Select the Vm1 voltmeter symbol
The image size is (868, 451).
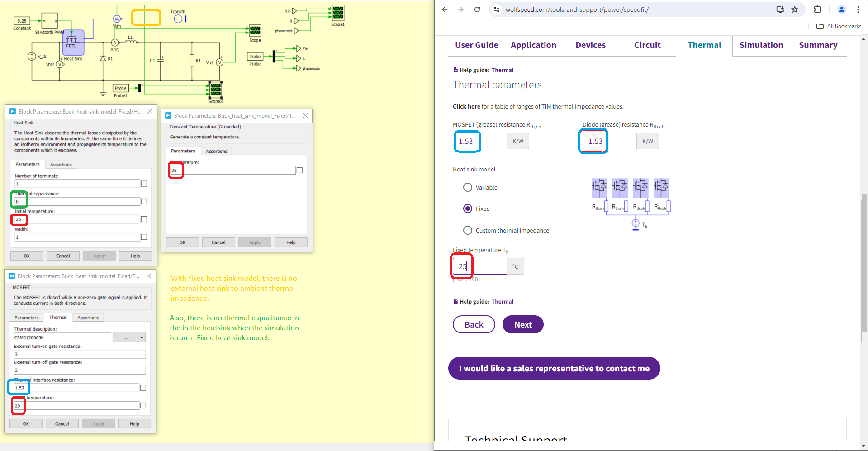tap(220, 62)
